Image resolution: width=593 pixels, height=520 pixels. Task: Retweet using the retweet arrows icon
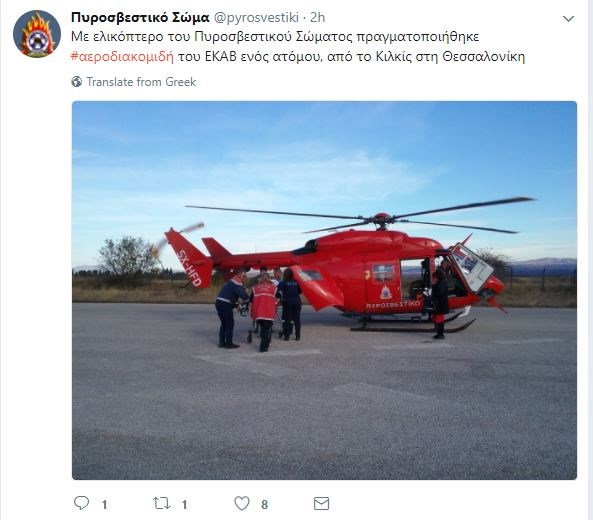[161, 503]
